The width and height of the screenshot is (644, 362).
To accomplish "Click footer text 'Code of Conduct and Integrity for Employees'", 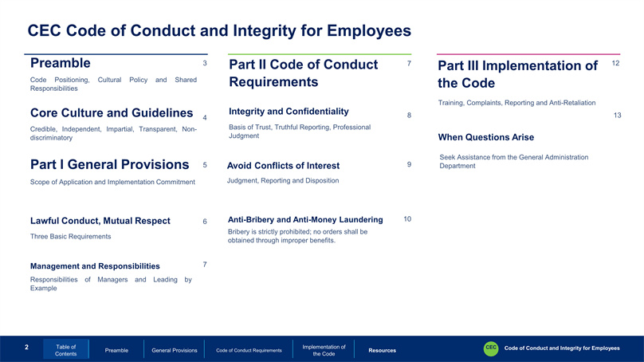I will [x=562, y=348].
